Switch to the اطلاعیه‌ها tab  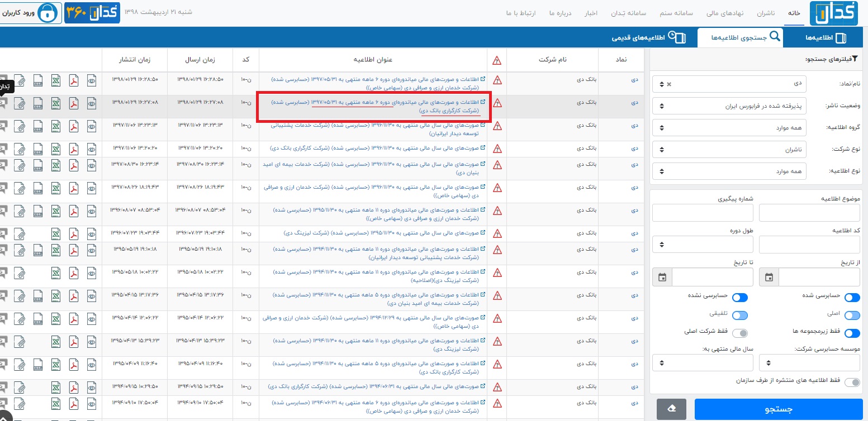tap(825, 37)
